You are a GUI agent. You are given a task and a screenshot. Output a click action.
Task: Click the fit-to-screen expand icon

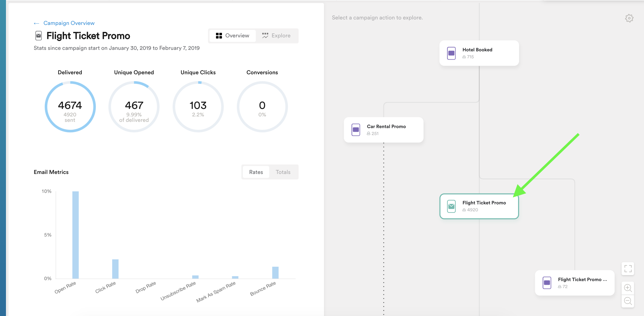(628, 268)
